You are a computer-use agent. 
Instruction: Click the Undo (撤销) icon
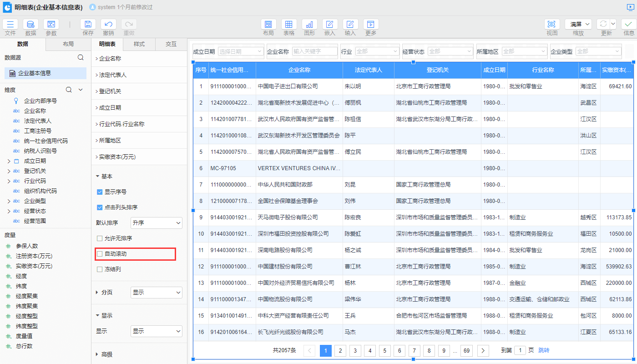coord(108,25)
